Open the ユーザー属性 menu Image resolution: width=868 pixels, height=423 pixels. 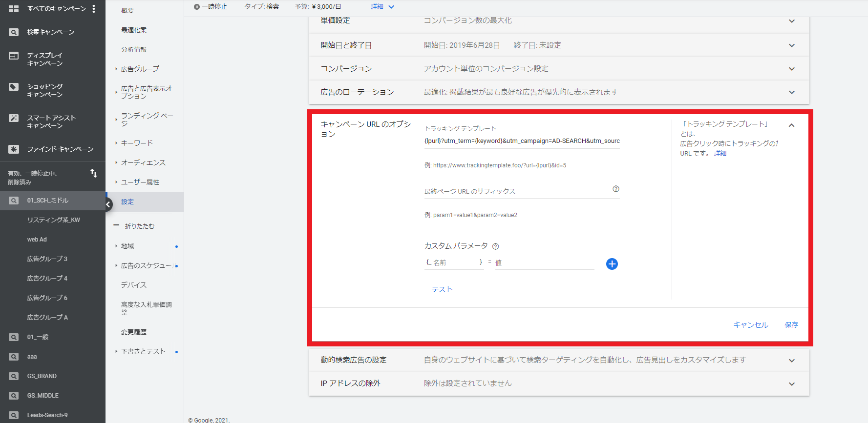pyautogui.click(x=140, y=182)
